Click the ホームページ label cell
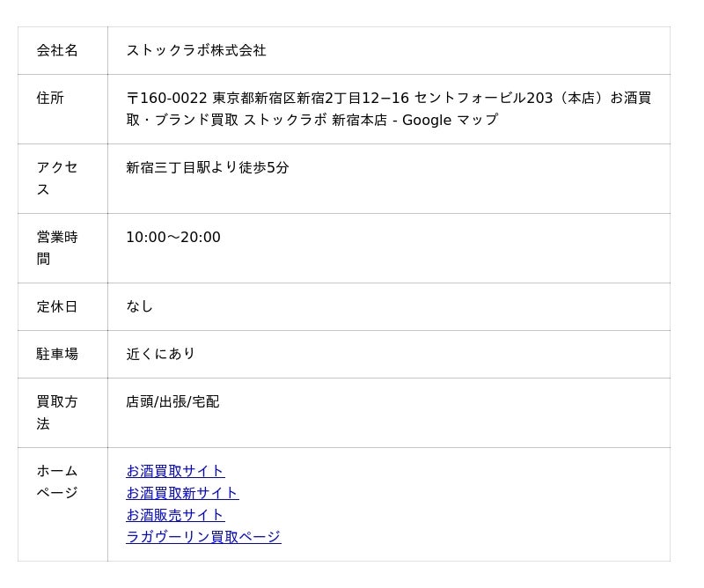The height and width of the screenshot is (588, 704). [57, 481]
